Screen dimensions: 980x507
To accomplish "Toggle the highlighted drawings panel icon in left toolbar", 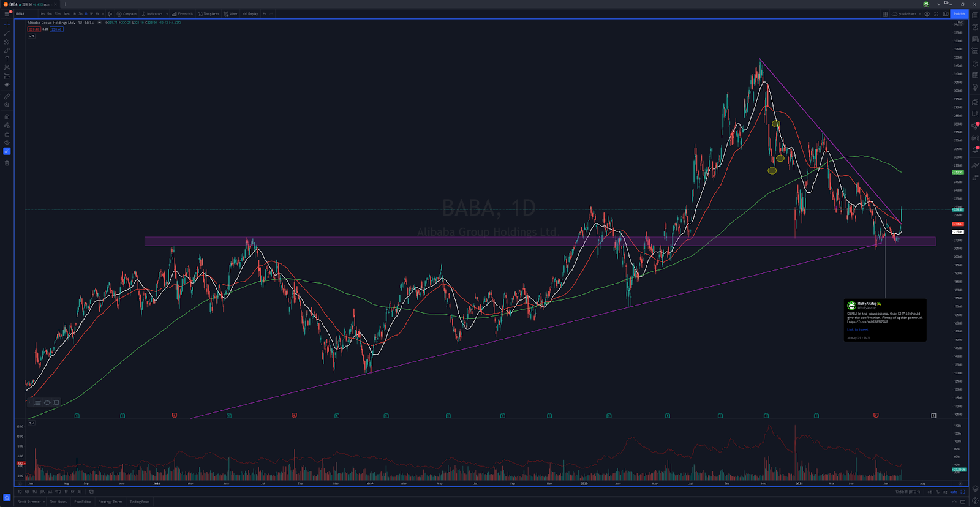I will [x=7, y=151].
